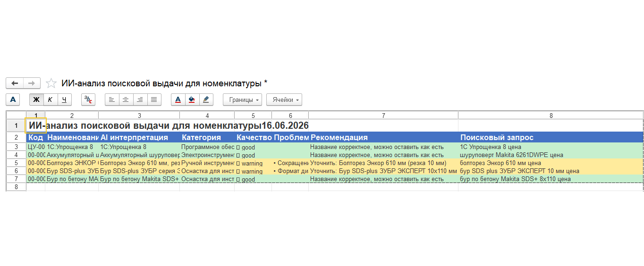Click 'Аккумуляторный шуруповер' AI interpretation cell

[x=139, y=155]
